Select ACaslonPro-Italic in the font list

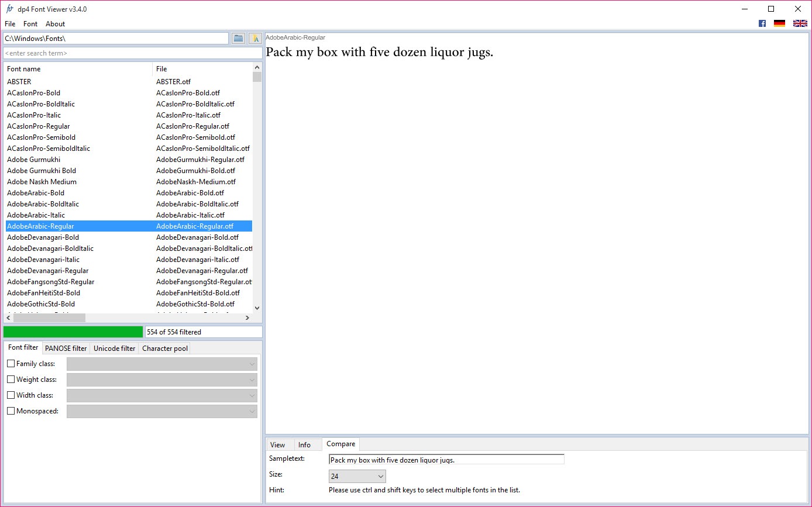click(34, 115)
